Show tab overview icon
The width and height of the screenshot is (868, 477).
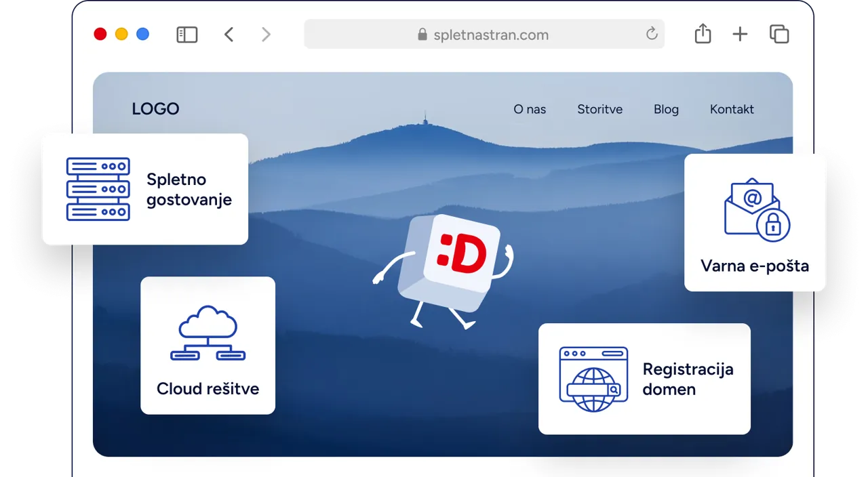779,34
